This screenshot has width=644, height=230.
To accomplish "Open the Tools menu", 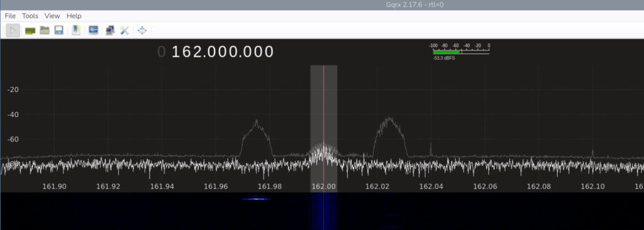I will tap(30, 16).
